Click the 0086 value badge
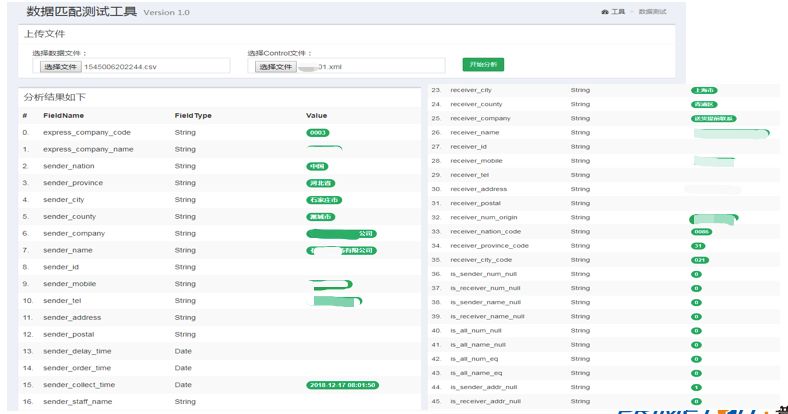Image resolution: width=788 pixels, height=414 pixels. [x=702, y=232]
